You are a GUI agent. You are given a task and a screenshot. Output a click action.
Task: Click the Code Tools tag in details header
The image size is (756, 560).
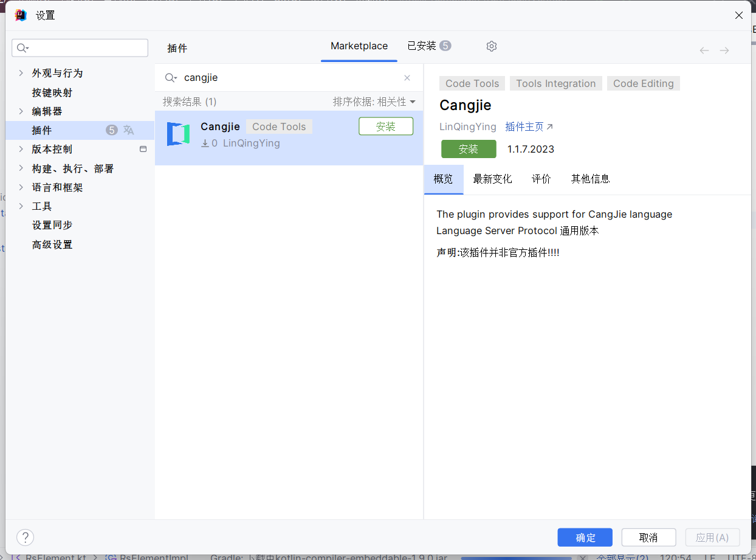coord(472,83)
